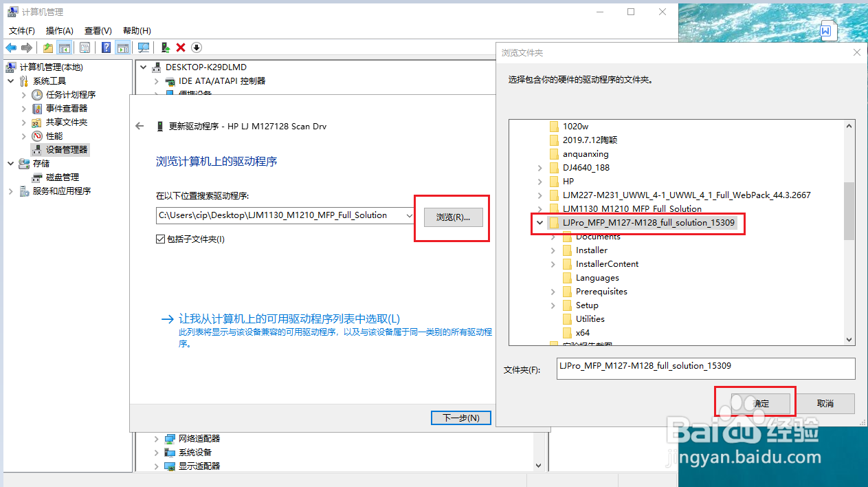Screen dimensions: 868x487
Task: Collapse the DESKTOP-K29DLMD device tree
Action: (x=143, y=67)
